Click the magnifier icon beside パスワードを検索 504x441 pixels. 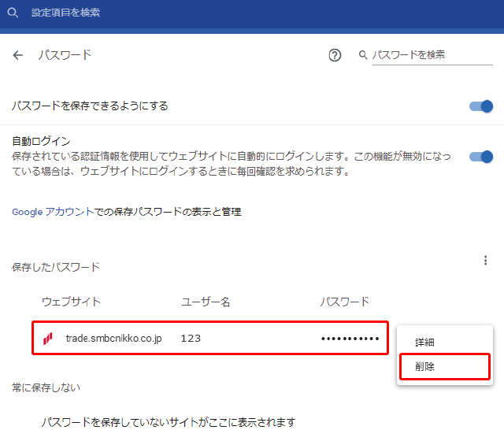[x=363, y=55]
